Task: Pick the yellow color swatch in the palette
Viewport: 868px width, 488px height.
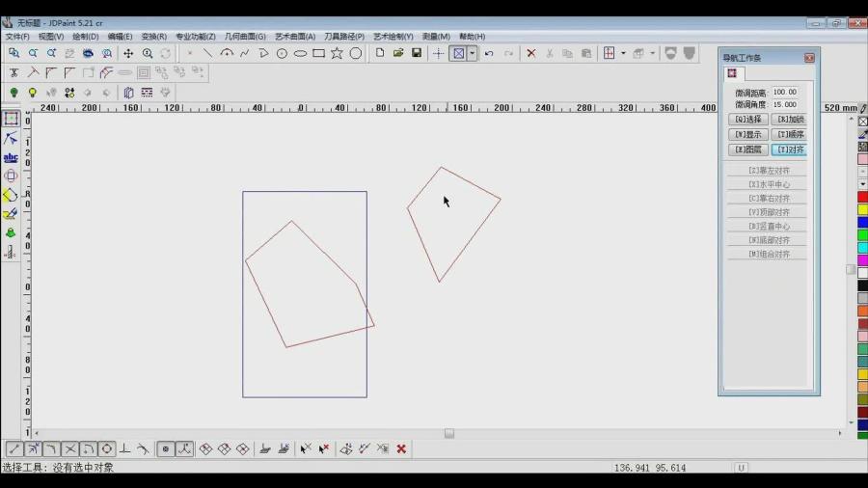Action: (862, 209)
